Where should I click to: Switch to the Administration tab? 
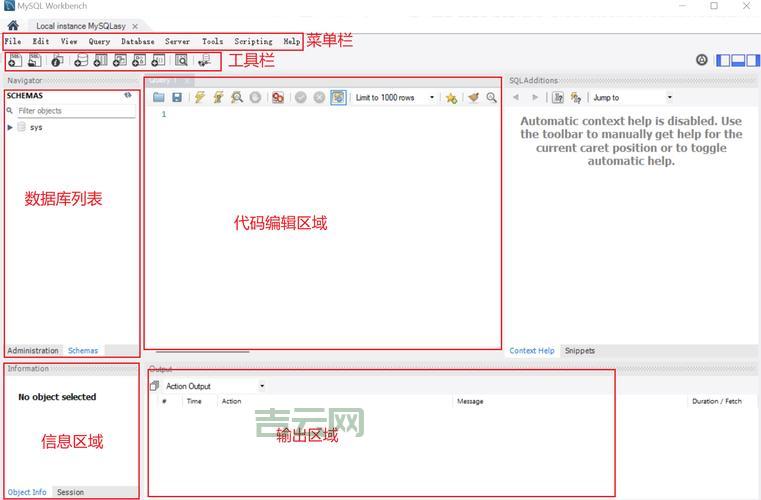point(33,350)
